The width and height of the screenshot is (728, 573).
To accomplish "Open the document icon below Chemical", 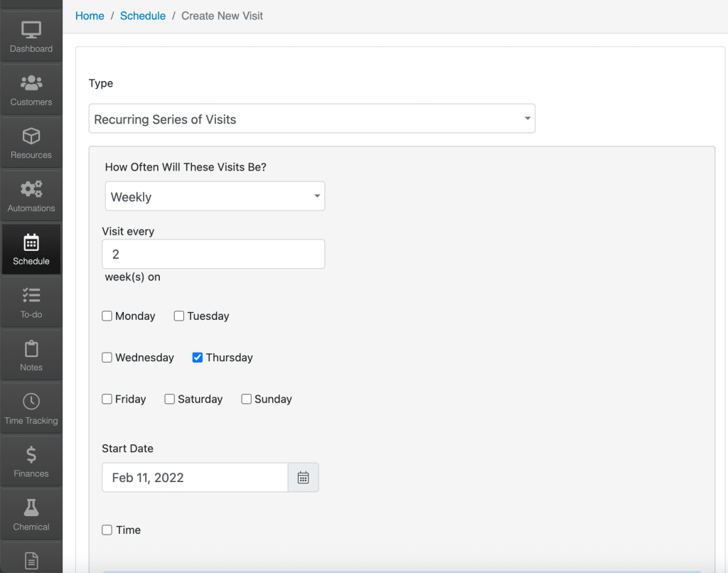I will (x=31, y=561).
